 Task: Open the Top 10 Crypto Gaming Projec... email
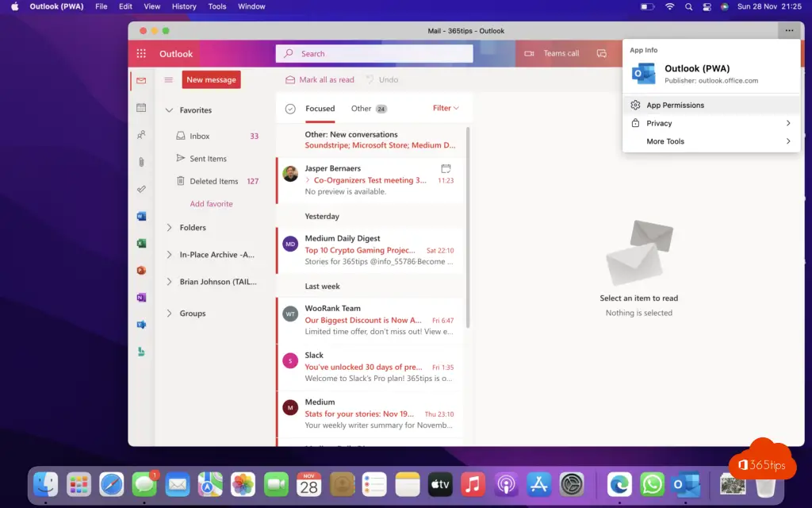371,250
